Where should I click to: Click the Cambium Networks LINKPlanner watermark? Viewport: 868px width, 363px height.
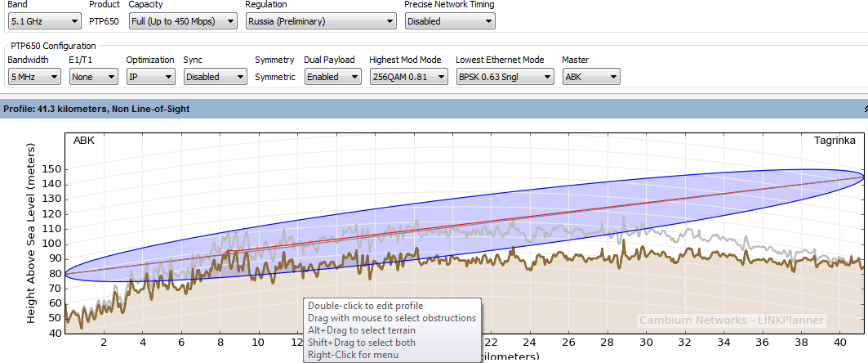click(x=731, y=320)
